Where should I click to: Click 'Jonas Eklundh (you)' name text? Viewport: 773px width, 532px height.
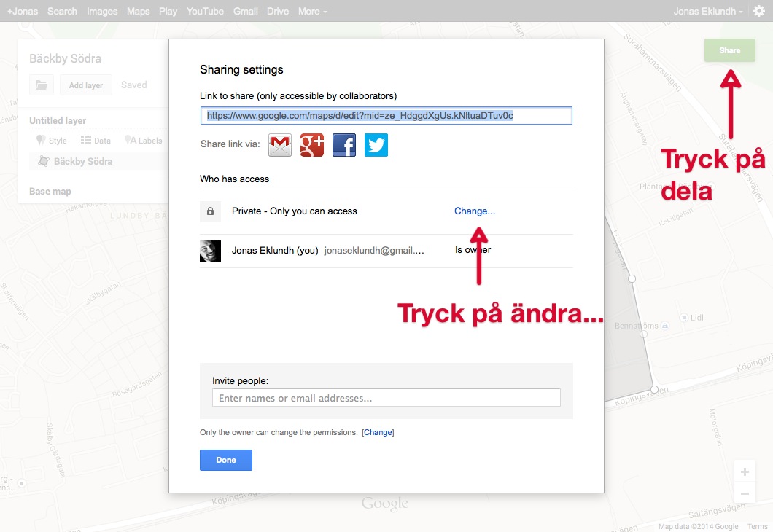point(275,250)
